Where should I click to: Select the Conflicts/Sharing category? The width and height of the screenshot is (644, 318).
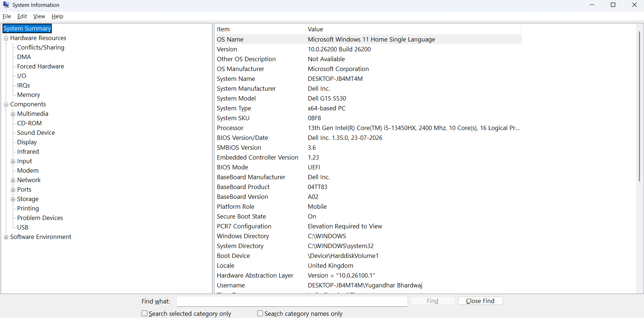(x=41, y=47)
